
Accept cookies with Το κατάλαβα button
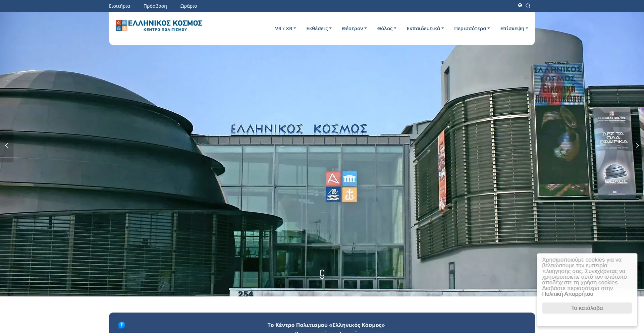(x=587, y=308)
